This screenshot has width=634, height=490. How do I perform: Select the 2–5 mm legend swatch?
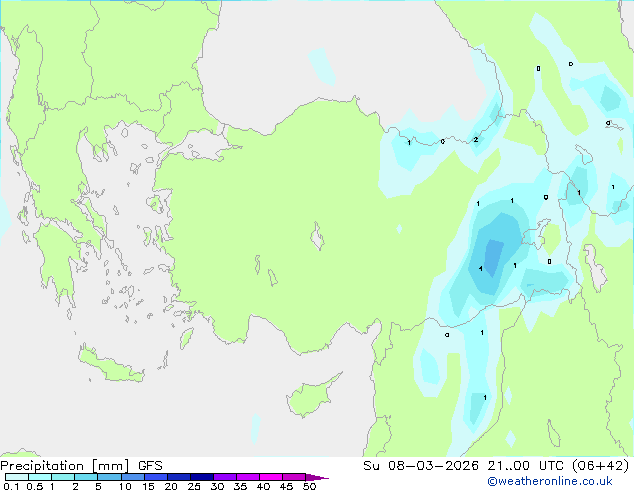tap(86, 477)
